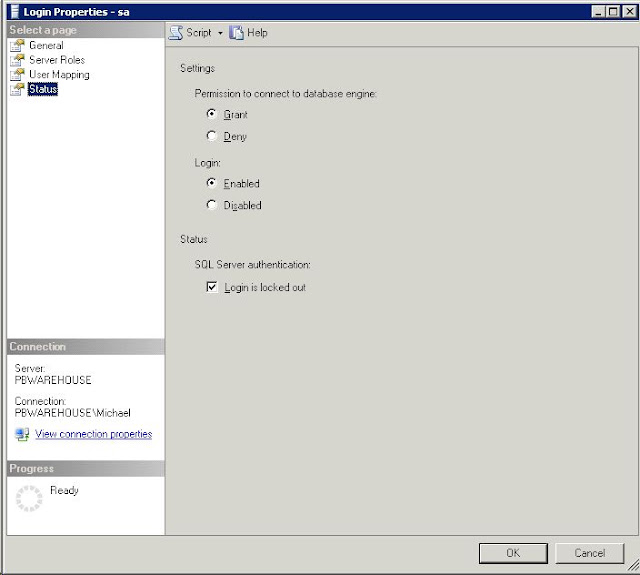This screenshot has width=640, height=575.
Task: Open the Script dropdown arrow
Action: (x=220, y=33)
